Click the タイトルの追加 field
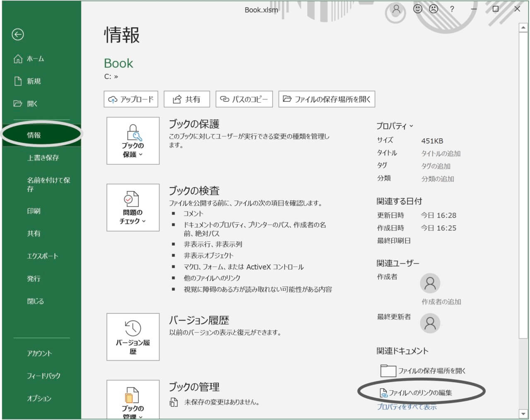The width and height of the screenshot is (530, 420). [441, 154]
